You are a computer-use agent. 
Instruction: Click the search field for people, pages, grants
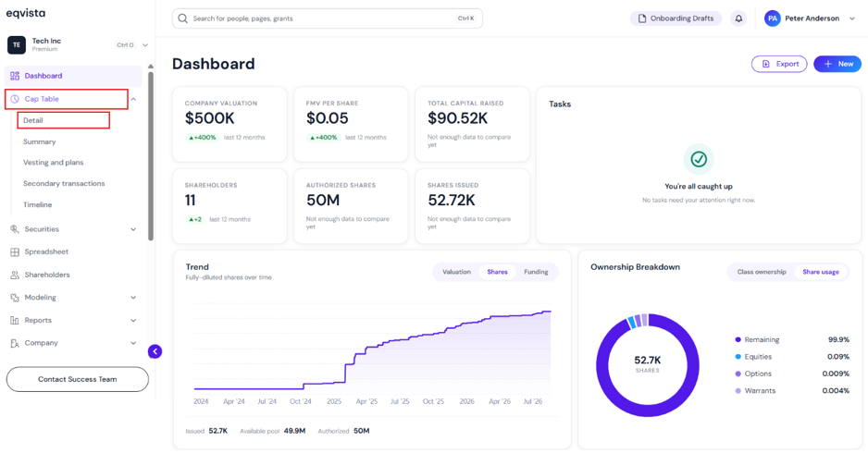click(328, 18)
